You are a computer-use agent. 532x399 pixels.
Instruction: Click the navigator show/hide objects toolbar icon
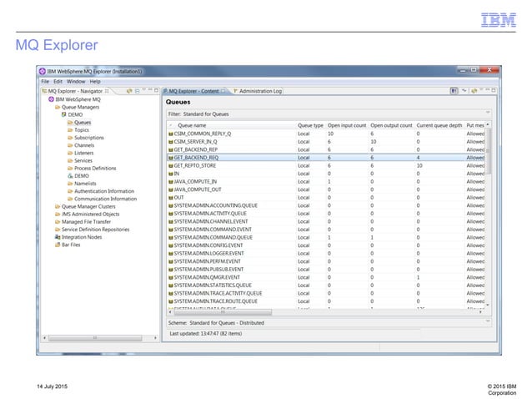click(129, 91)
